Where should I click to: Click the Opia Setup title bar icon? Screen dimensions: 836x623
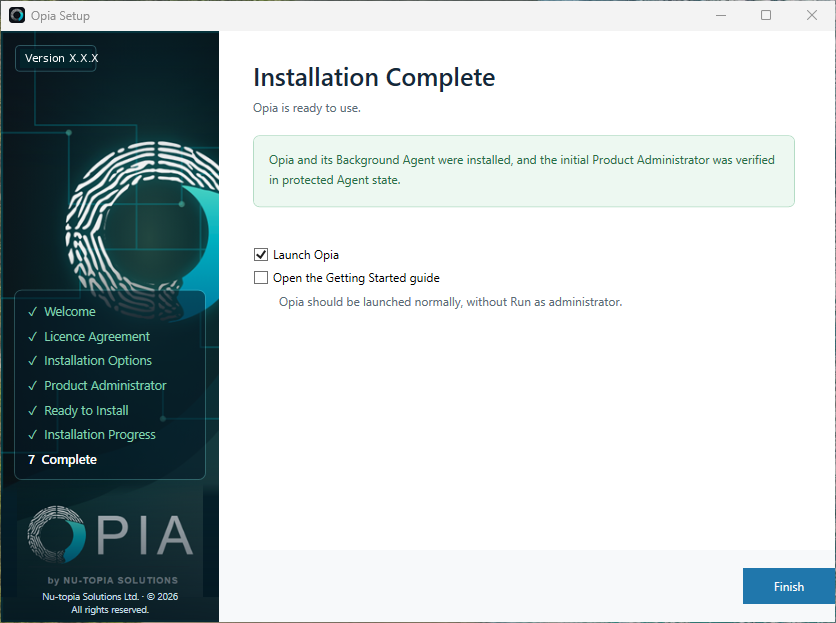click(x=17, y=15)
